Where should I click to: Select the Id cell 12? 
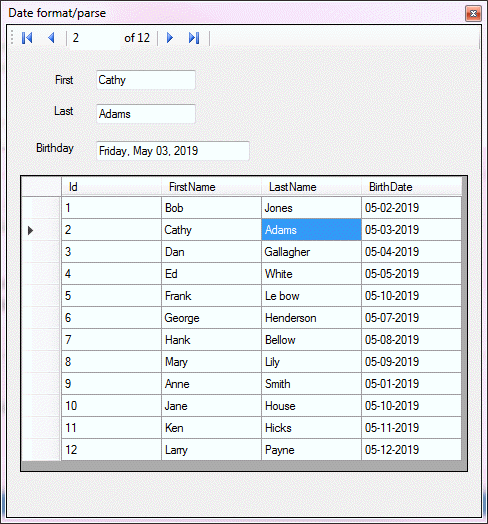coord(111,450)
